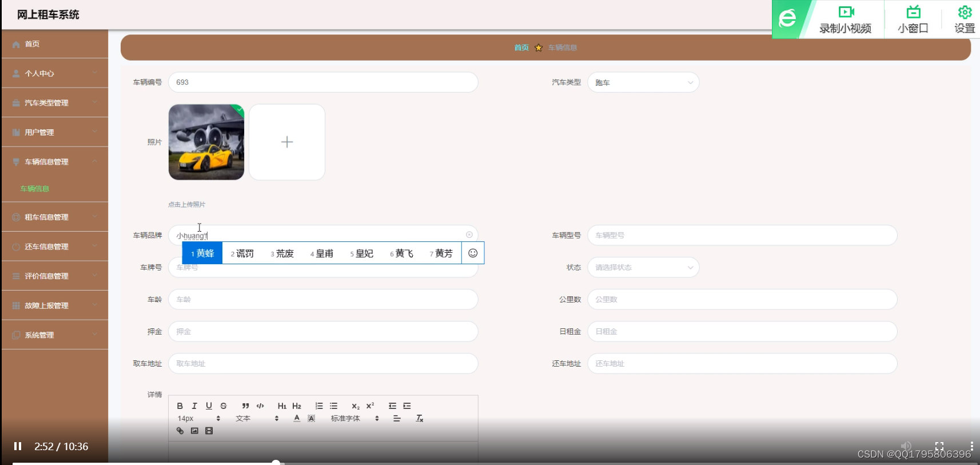The width and height of the screenshot is (980, 465).
Task: Insert a video in the details editor
Action: [x=209, y=431]
